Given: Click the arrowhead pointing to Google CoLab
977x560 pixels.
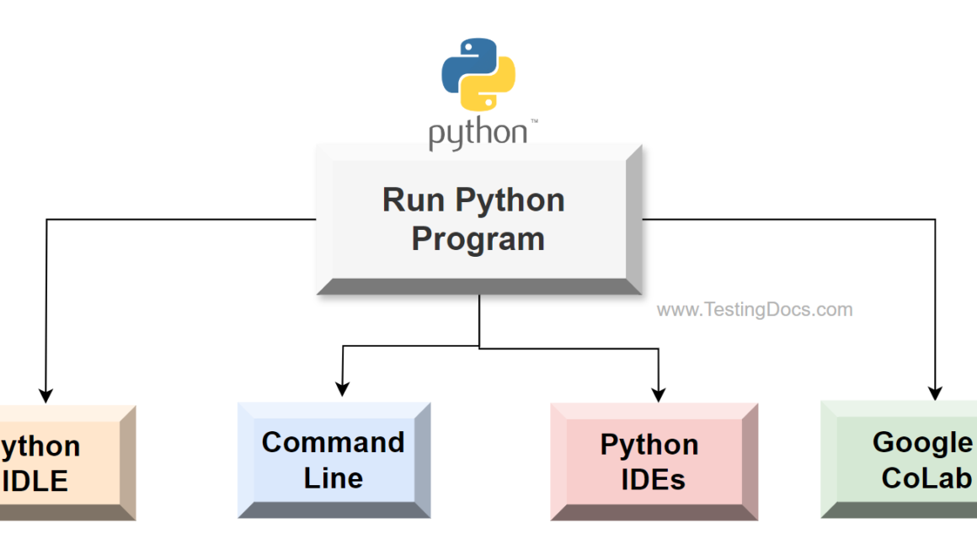Looking at the screenshot, I should point(935,392).
